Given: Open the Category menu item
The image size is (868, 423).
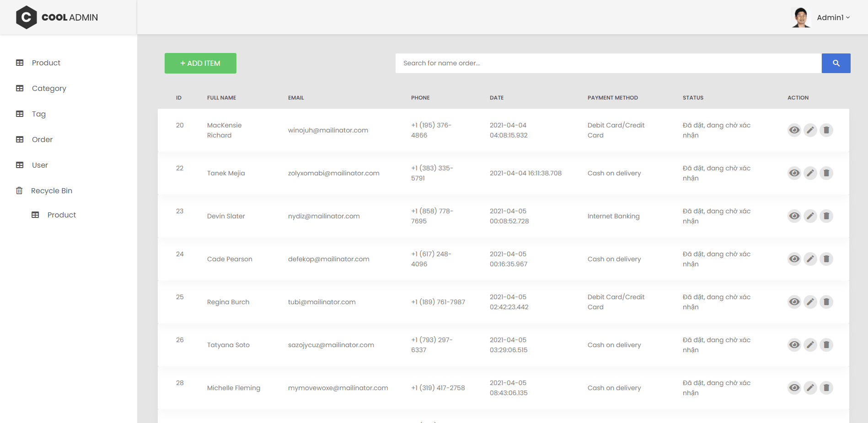Looking at the screenshot, I should coord(49,88).
